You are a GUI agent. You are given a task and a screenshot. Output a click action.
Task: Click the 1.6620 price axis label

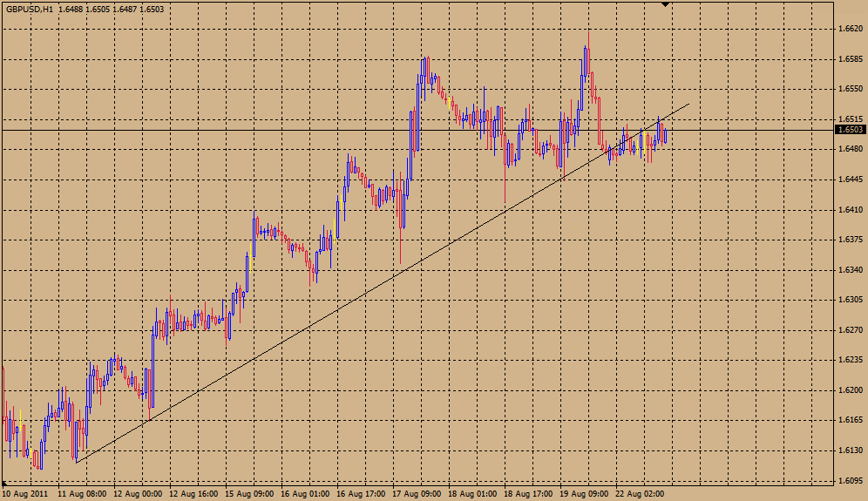(851, 29)
